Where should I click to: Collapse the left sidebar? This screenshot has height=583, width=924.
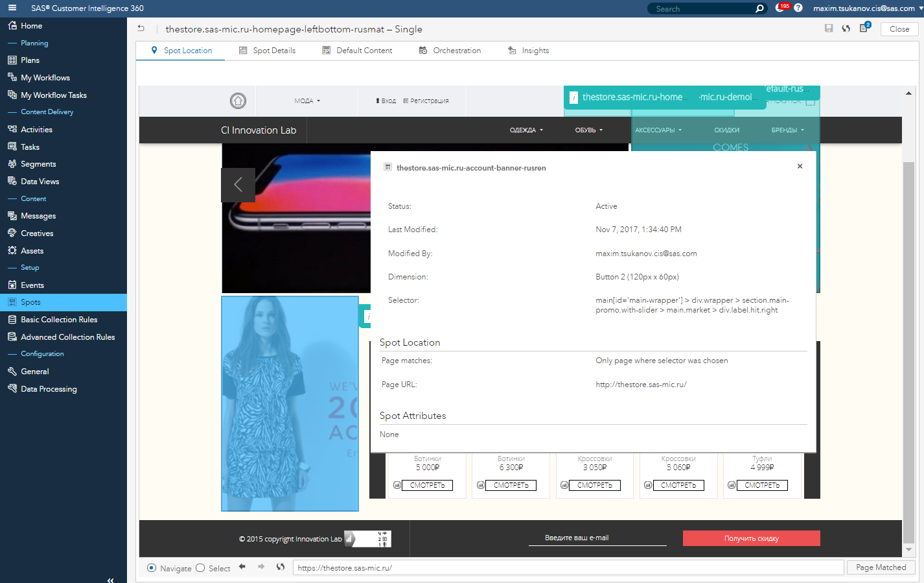110,579
